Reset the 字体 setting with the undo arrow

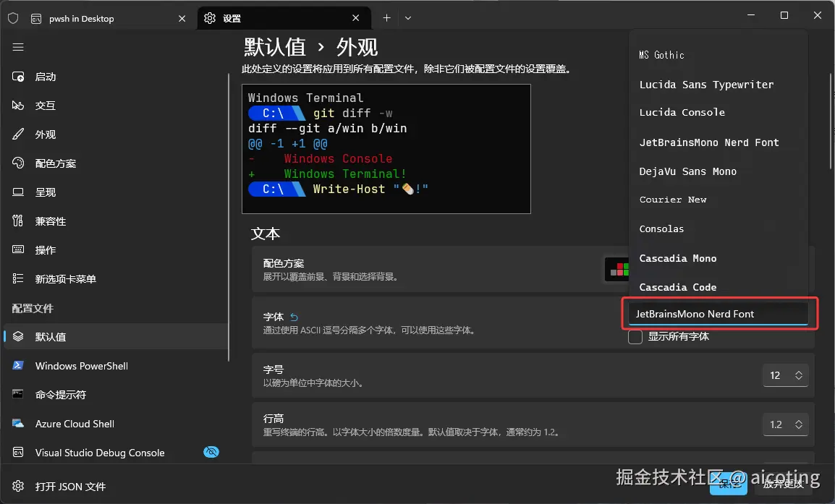pyautogui.click(x=294, y=317)
